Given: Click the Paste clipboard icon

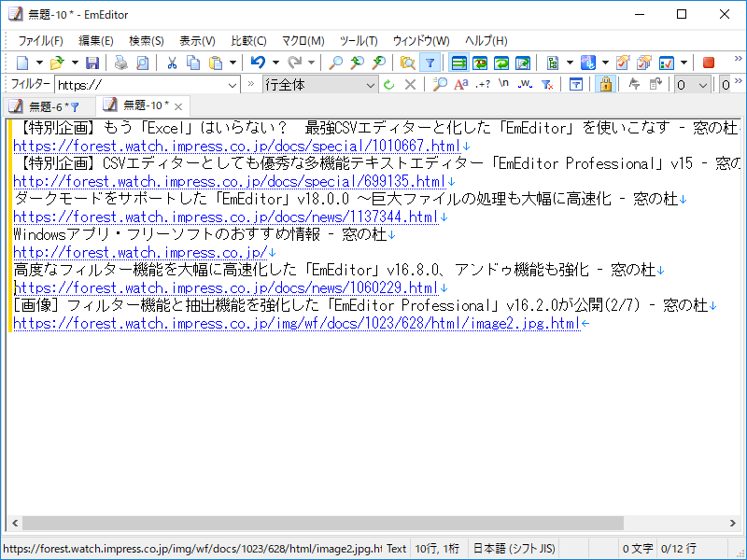Looking at the screenshot, I should [x=216, y=63].
